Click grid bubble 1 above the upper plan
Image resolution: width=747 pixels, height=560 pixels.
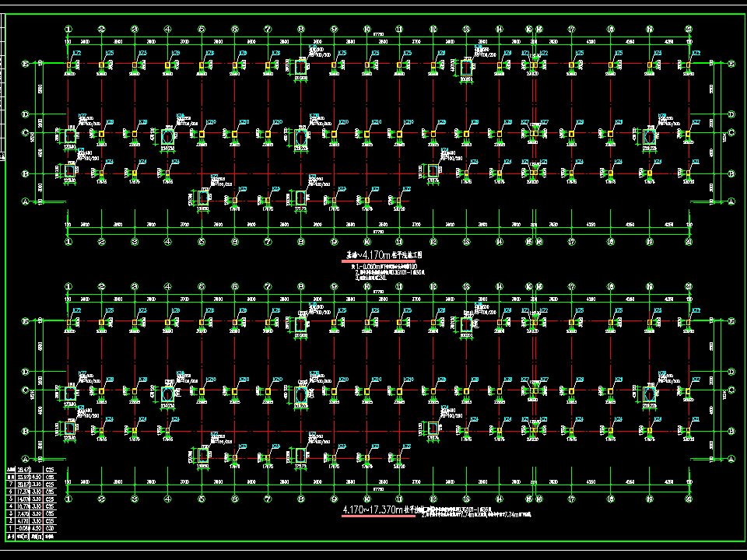pos(68,30)
